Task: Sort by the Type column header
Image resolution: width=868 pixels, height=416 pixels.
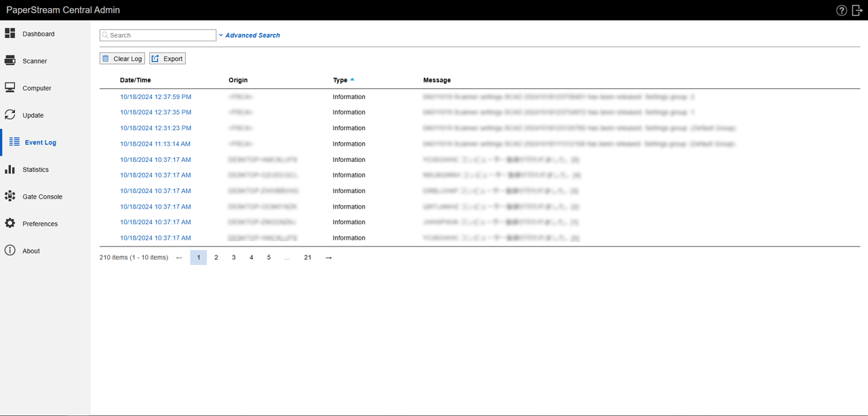Action: click(340, 80)
